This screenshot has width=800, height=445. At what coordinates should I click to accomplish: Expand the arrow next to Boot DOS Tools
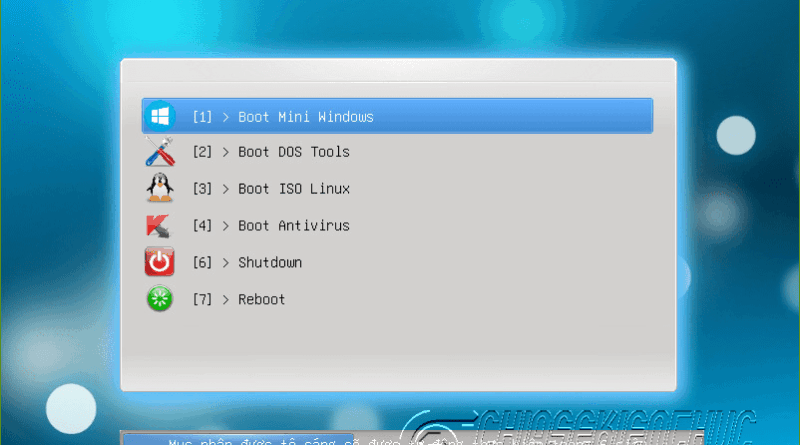click(x=226, y=152)
